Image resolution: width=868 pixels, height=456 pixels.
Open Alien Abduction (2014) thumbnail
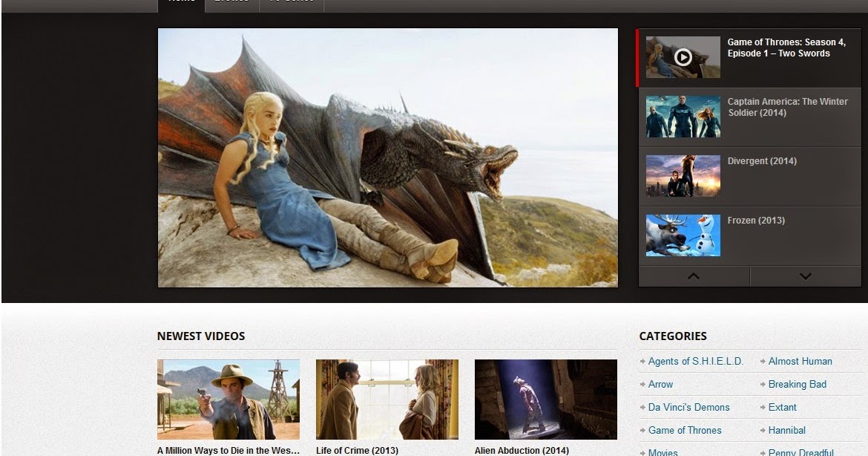point(546,400)
